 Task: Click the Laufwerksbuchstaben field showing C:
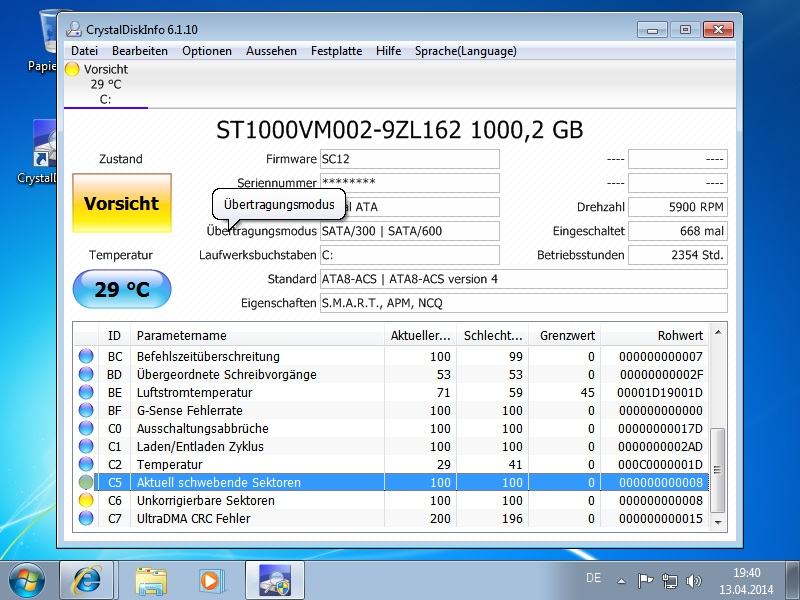[x=410, y=255]
